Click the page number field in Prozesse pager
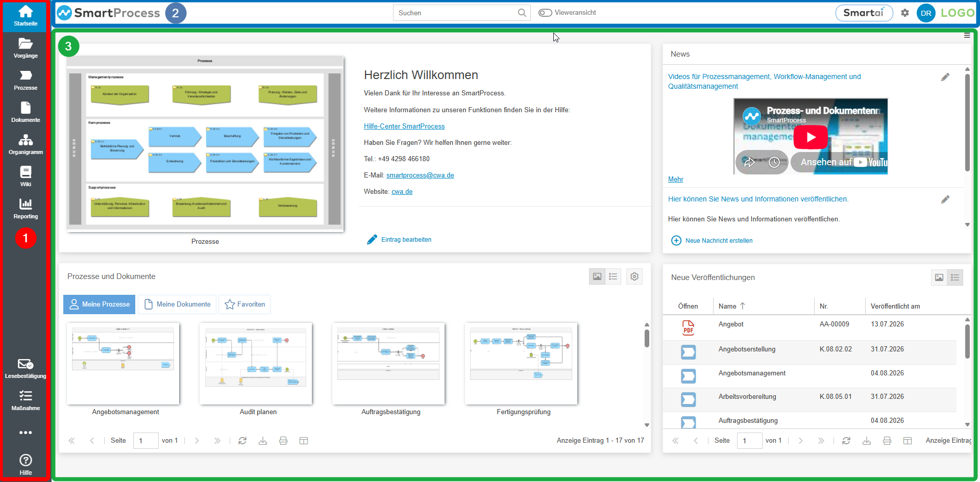 (146, 441)
